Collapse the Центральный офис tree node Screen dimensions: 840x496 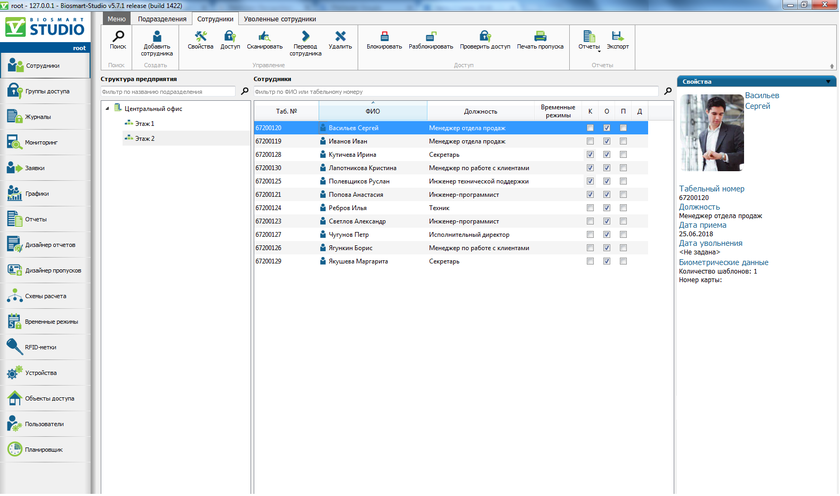[x=107, y=108]
